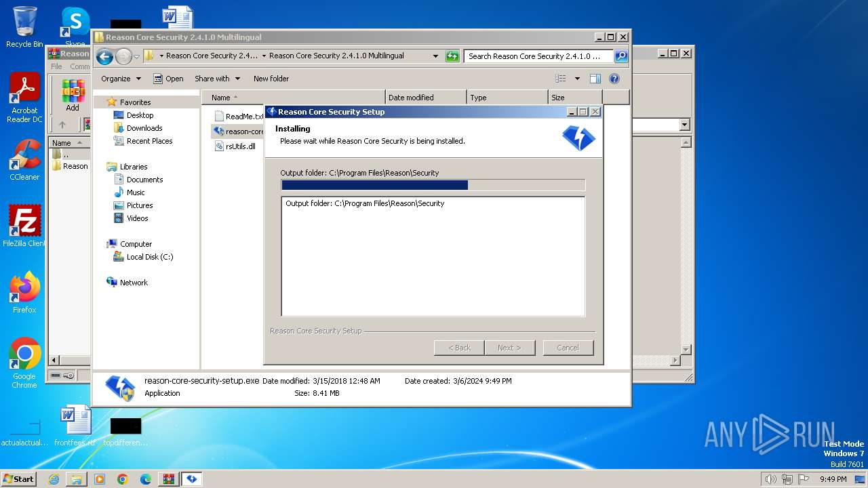Select ReadMe.txt file
Viewport: 868px width, 488px height.
pos(239,117)
